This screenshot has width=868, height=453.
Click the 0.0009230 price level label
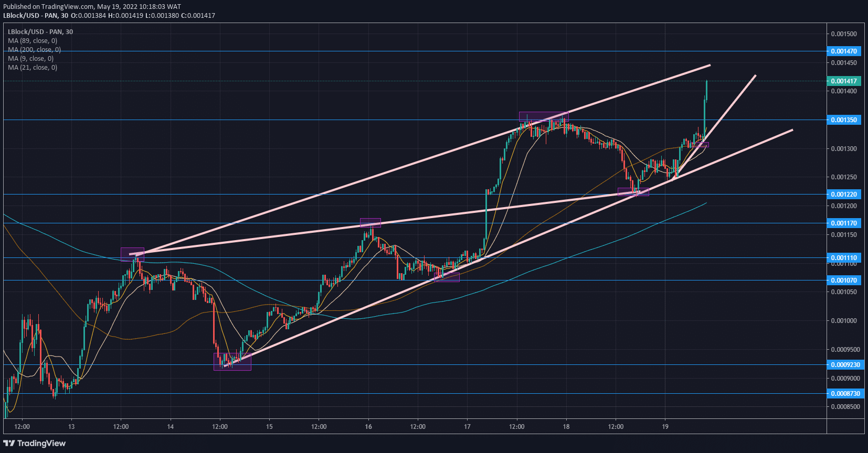tap(845, 365)
